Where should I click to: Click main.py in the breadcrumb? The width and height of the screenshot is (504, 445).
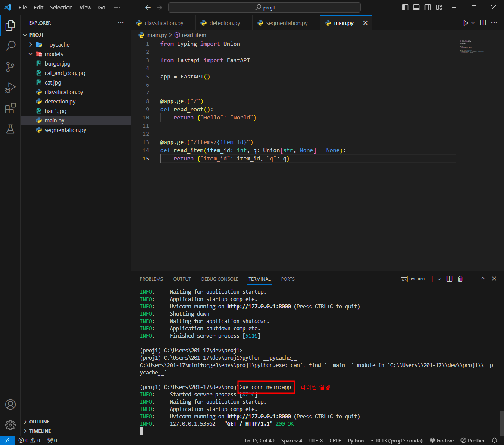pyautogui.click(x=157, y=35)
